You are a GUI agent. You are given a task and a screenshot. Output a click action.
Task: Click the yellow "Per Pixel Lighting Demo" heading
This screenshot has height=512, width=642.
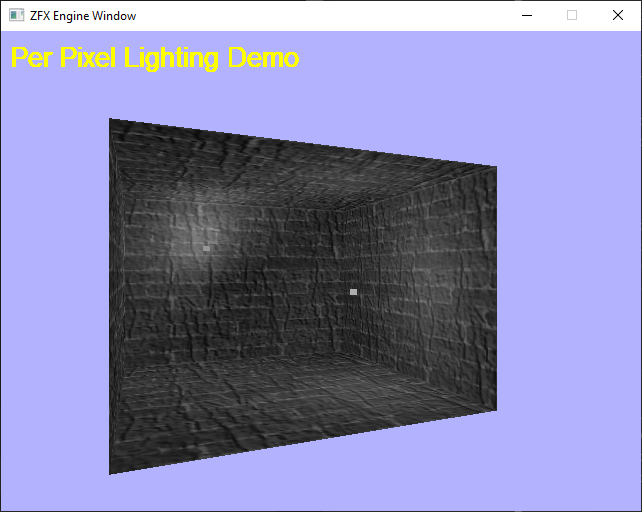pyautogui.click(x=155, y=58)
